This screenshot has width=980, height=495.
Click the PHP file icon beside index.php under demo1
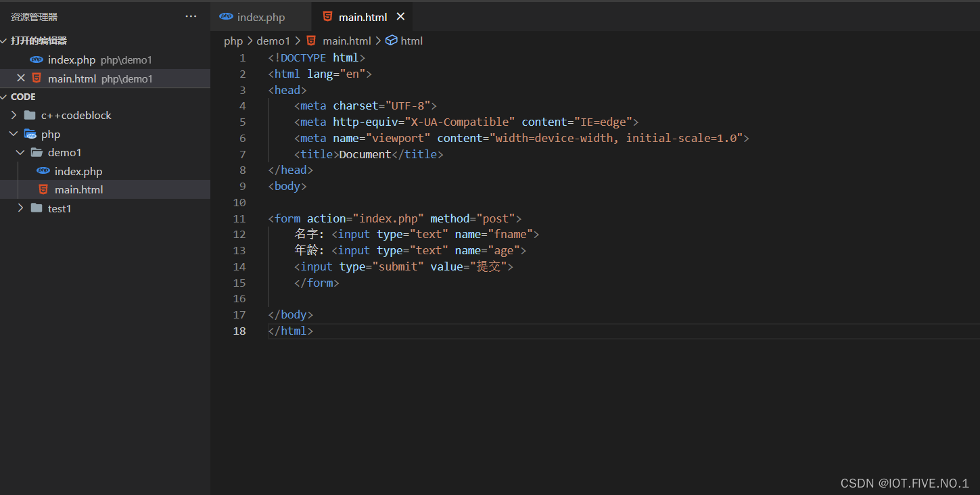pos(43,171)
